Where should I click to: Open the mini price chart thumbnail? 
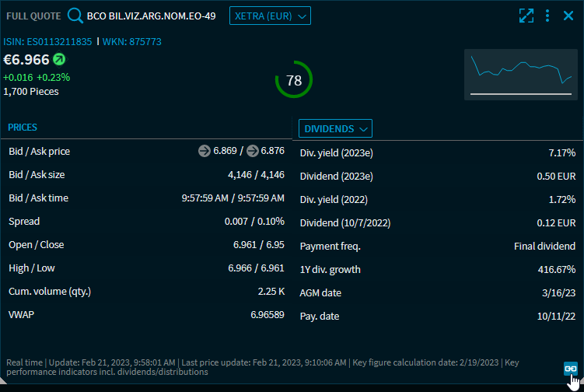click(x=522, y=75)
